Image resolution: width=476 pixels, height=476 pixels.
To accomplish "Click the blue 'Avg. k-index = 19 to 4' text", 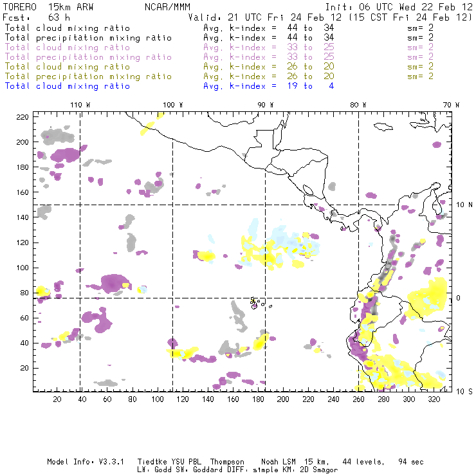I will point(269,86).
